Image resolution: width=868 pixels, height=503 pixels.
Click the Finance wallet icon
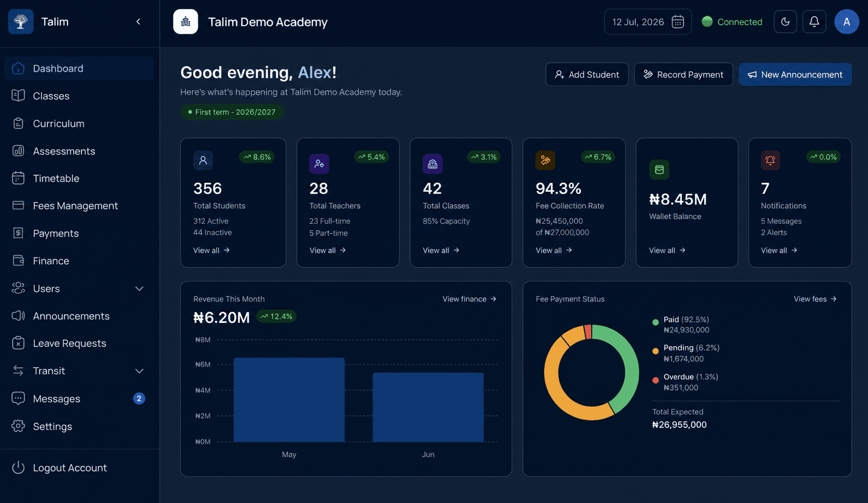[x=18, y=260]
